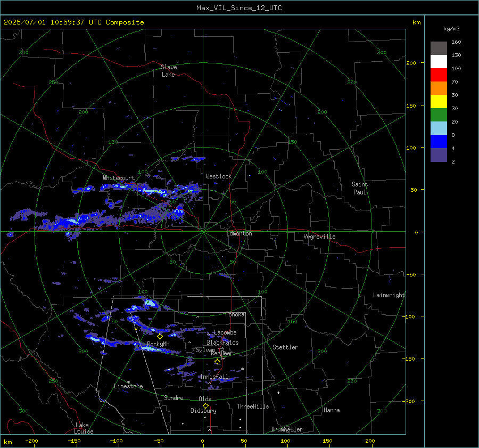Click the Hanna town label
The height and width of the screenshot is (448, 479).
coord(332,410)
